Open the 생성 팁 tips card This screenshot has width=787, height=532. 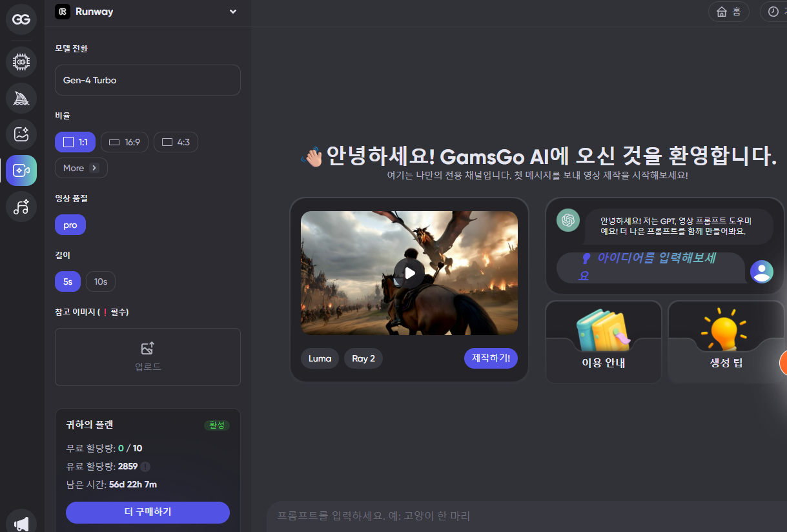[x=726, y=342]
